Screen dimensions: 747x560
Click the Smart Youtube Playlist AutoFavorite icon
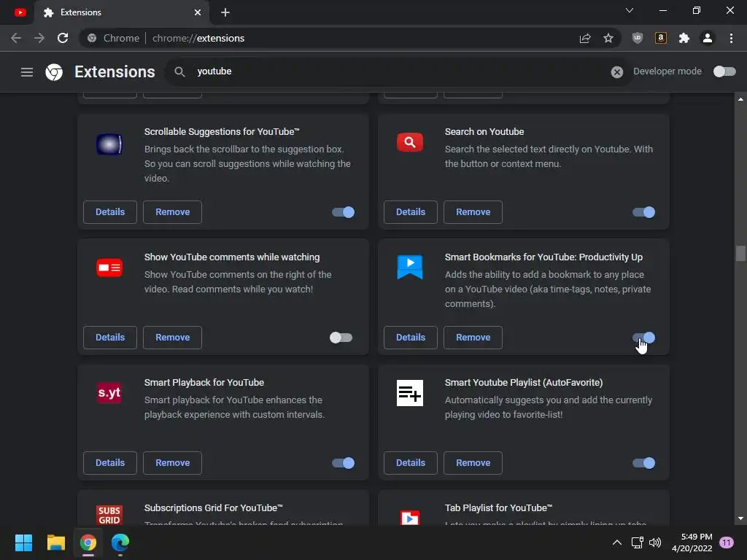410,393
